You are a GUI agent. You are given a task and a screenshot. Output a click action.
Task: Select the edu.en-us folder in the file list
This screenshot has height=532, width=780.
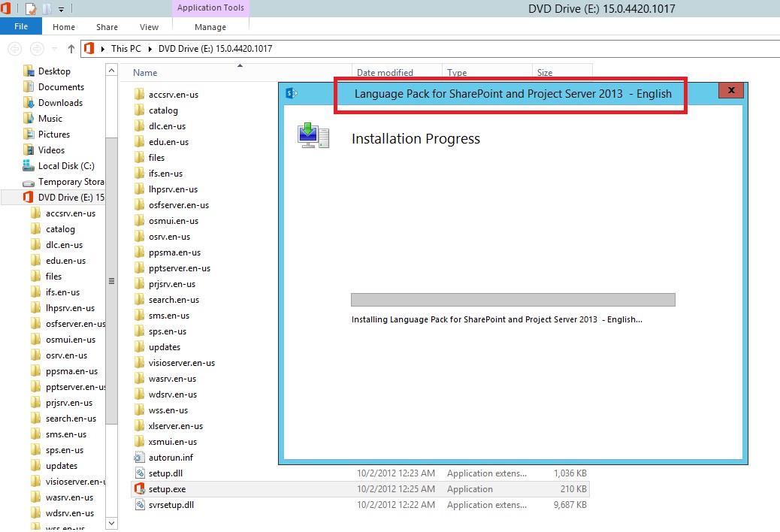(x=168, y=142)
